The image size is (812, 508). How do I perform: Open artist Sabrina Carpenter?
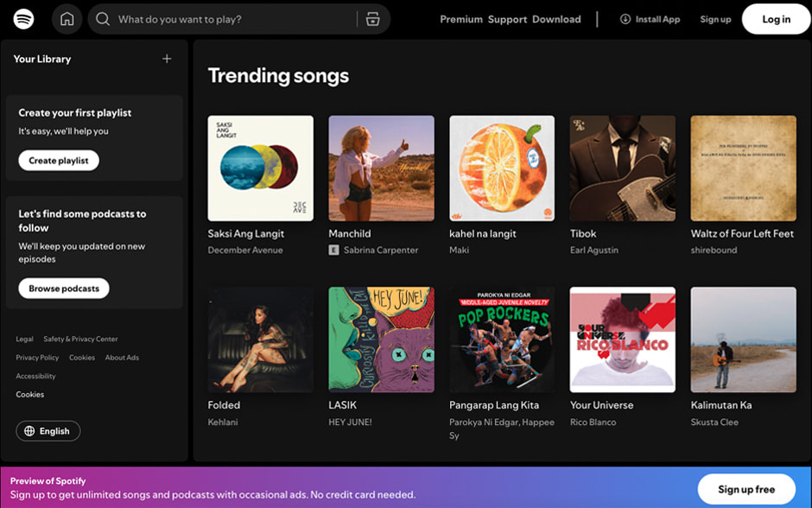[x=381, y=251]
